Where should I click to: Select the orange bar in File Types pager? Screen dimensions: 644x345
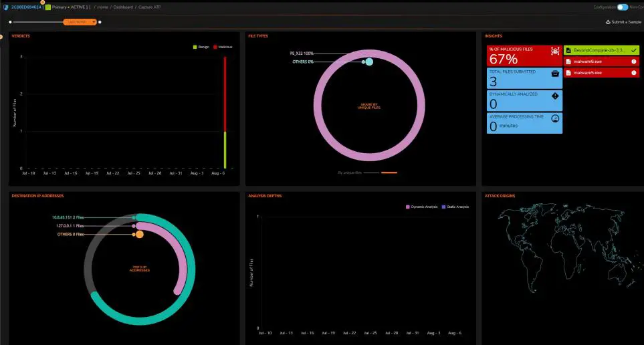[389, 172]
